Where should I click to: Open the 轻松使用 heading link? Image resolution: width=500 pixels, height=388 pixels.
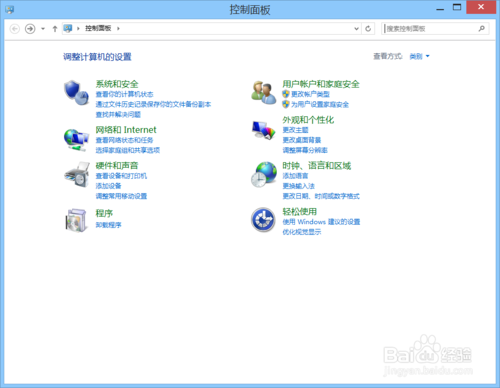[300, 211]
